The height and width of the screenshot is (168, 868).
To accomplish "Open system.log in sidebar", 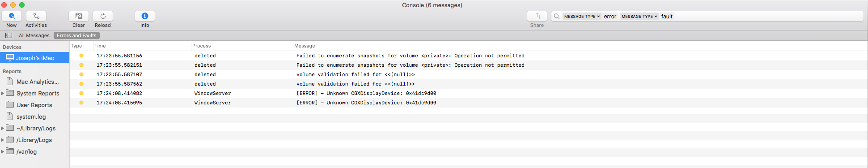I will click(x=31, y=116).
